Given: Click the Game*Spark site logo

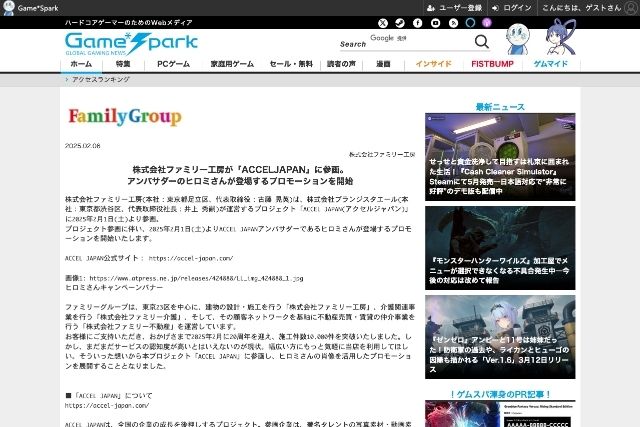Looking at the screenshot, I should tap(131, 44).
